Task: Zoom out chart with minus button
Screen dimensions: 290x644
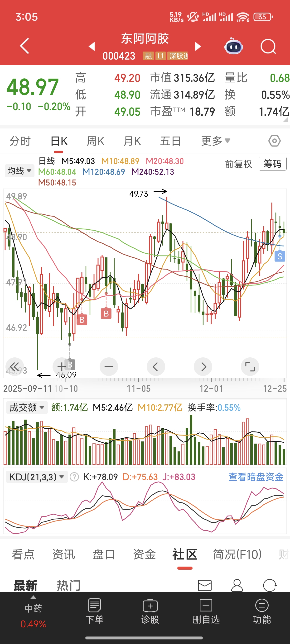Action: (109, 366)
